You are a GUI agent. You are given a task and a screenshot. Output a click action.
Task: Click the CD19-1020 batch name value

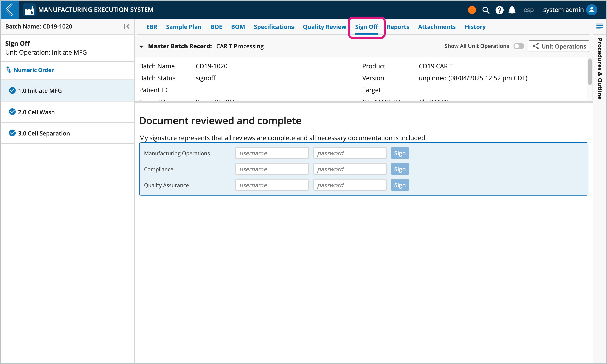(x=211, y=66)
